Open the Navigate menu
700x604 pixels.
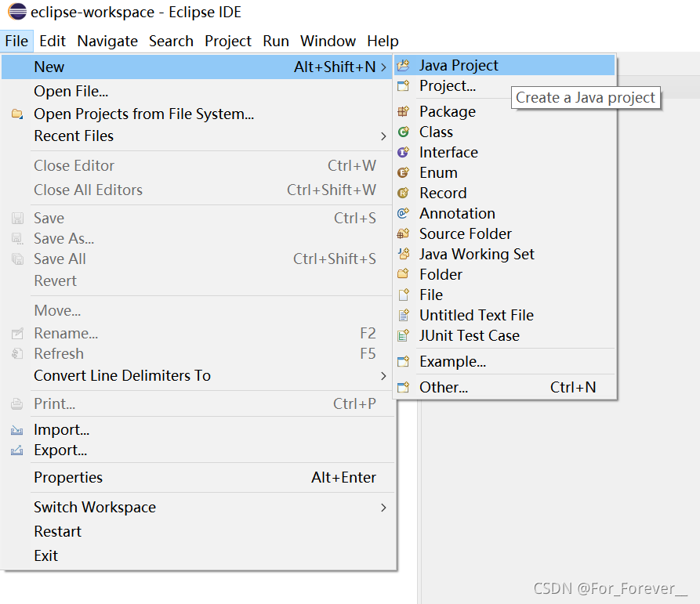tap(107, 41)
